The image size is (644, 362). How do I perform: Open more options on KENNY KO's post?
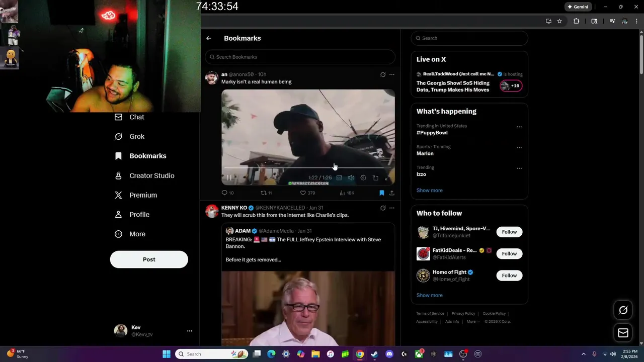pyautogui.click(x=392, y=208)
